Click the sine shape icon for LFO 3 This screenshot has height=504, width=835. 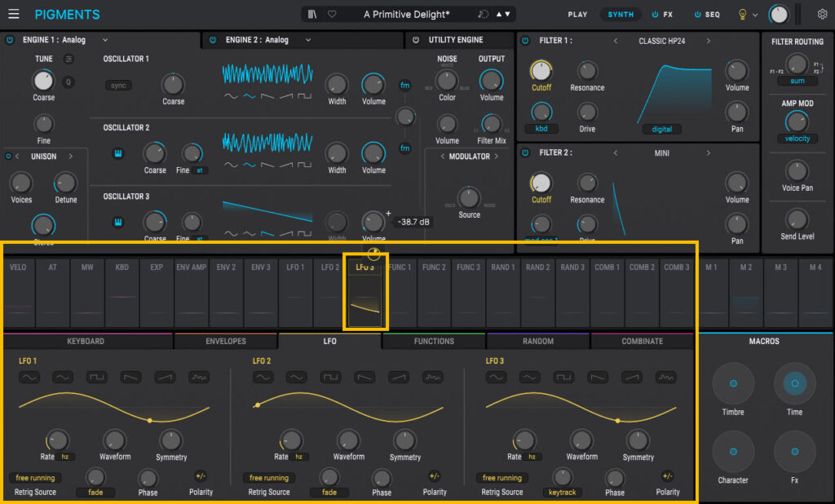pyautogui.click(x=496, y=378)
